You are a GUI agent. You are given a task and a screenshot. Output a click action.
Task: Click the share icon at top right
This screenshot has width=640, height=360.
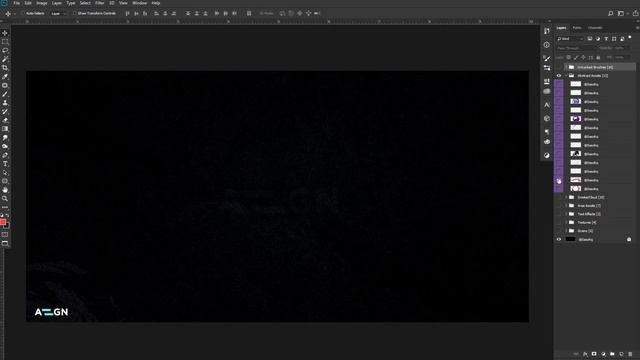(x=635, y=13)
